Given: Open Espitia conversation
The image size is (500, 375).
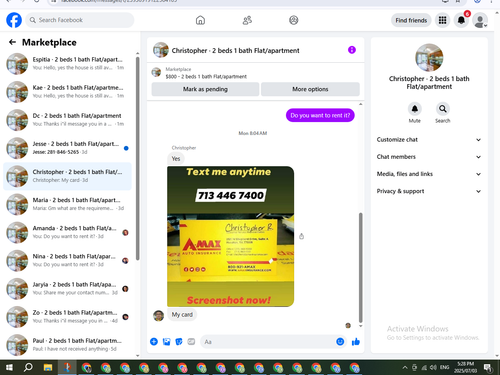Looking at the screenshot, I should click(67, 63).
